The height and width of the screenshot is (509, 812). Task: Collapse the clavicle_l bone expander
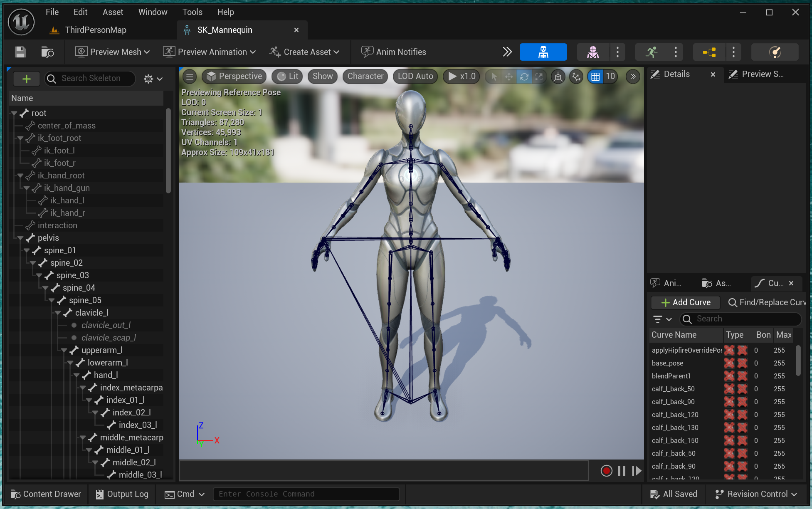(x=58, y=313)
